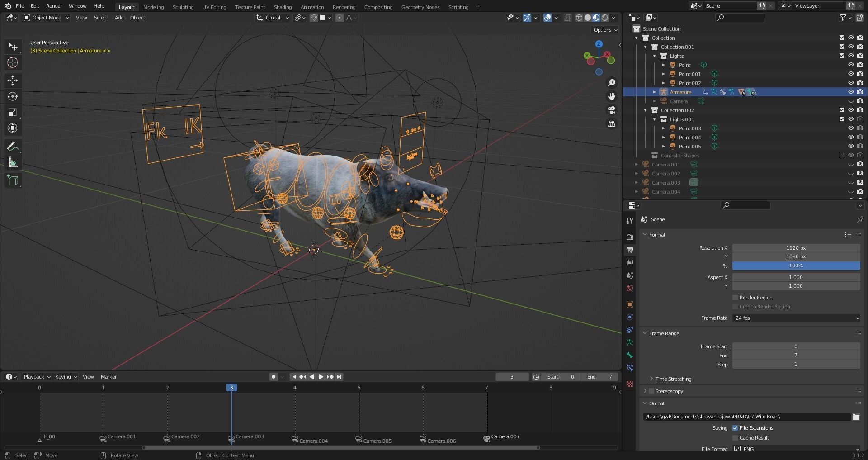Click the pan view hand icon
The height and width of the screenshot is (460, 868).
[x=612, y=96]
